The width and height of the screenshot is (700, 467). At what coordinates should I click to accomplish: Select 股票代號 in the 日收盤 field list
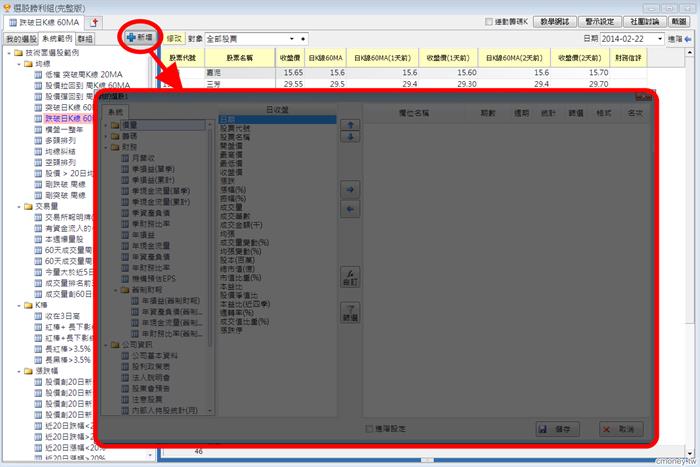coord(235,128)
